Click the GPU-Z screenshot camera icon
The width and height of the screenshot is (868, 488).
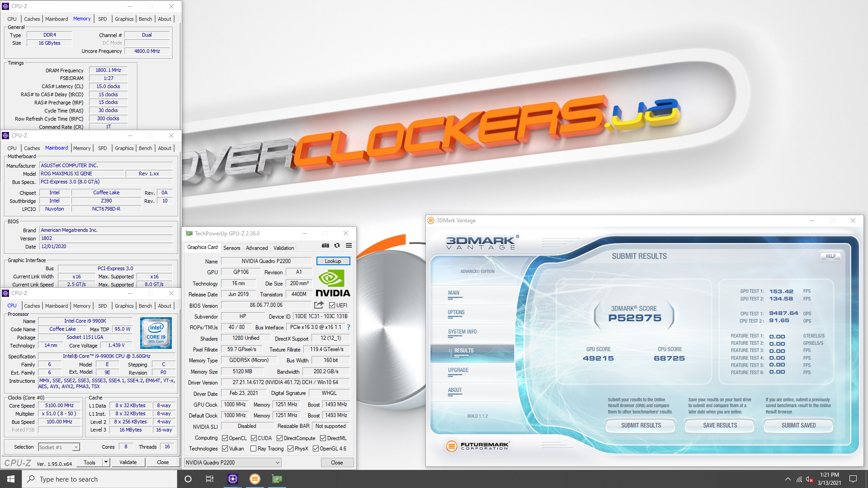[x=325, y=245]
